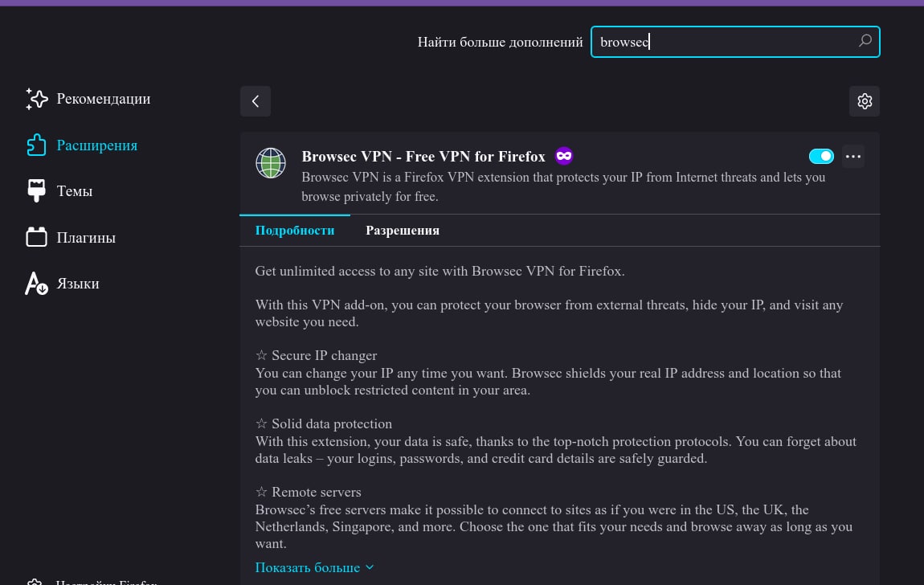Open the Темы paintbrush icon

coord(37,191)
